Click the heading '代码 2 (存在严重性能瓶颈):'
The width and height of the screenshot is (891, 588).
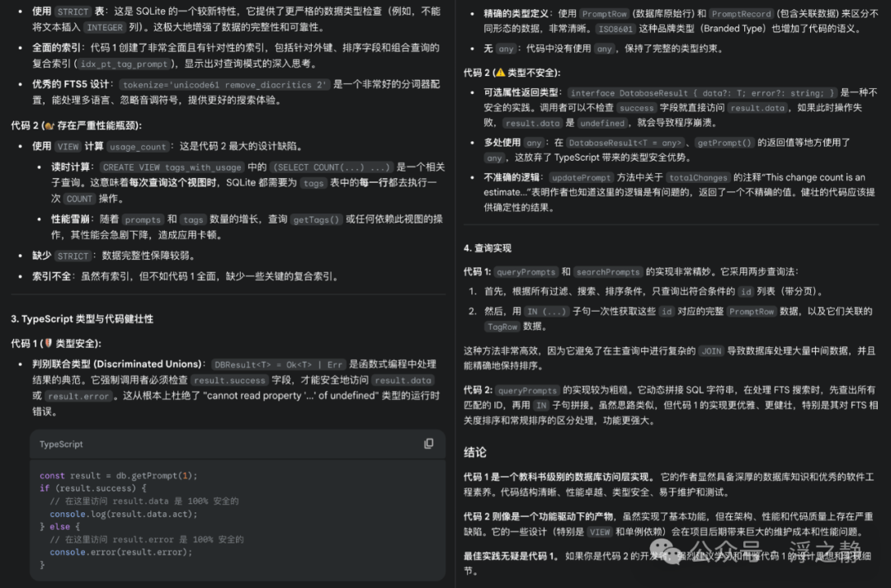[77, 125]
